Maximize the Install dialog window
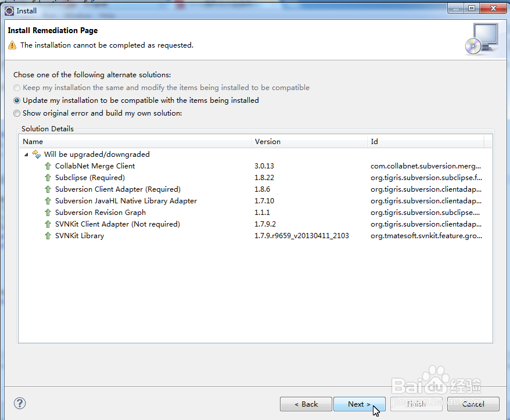This screenshot has width=510, height=420. click(x=472, y=9)
